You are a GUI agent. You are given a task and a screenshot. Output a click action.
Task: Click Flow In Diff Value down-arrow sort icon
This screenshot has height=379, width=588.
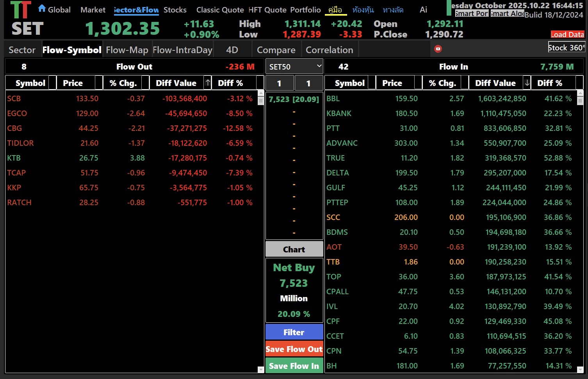[x=527, y=83]
